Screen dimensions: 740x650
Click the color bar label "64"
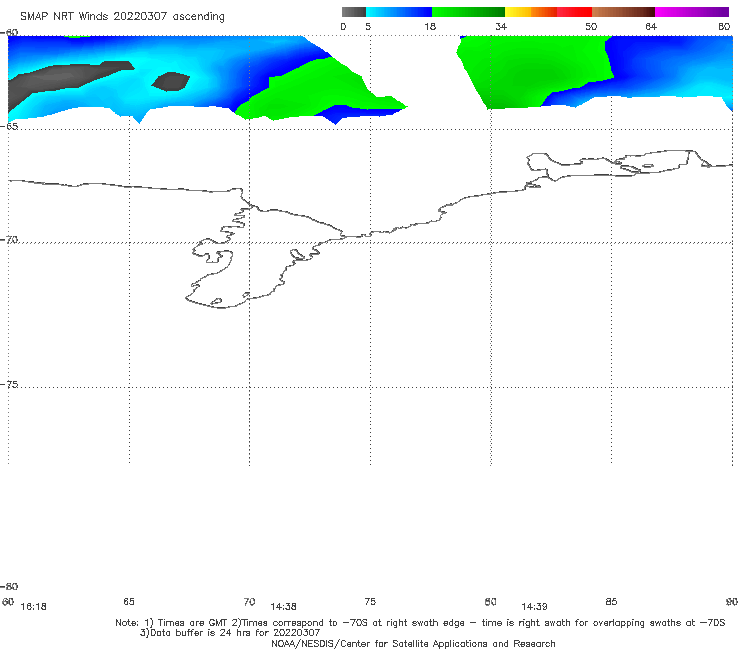point(651,27)
